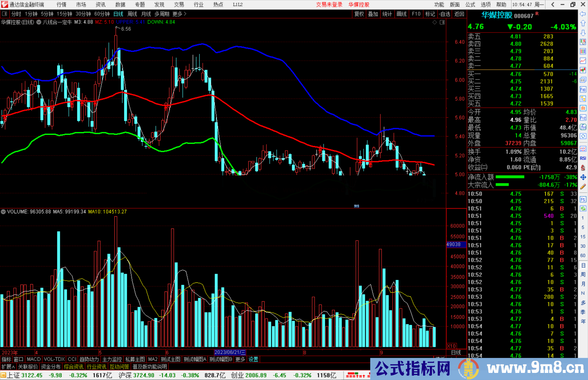This screenshot has width=588, height=380.
Task: Click the green refresh sidebar icon
Action: (583, 209)
